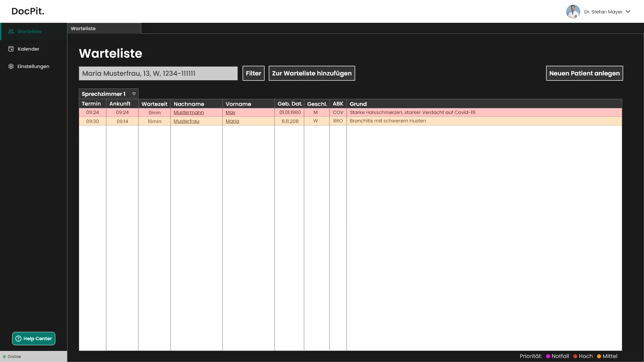Open the Maria first name link
The width and height of the screenshot is (644, 362).
(232, 121)
